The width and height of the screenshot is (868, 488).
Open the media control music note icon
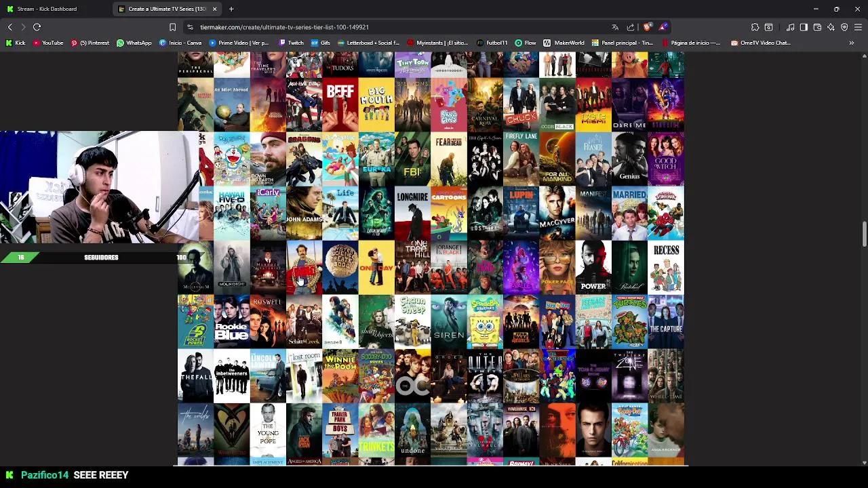(791, 27)
